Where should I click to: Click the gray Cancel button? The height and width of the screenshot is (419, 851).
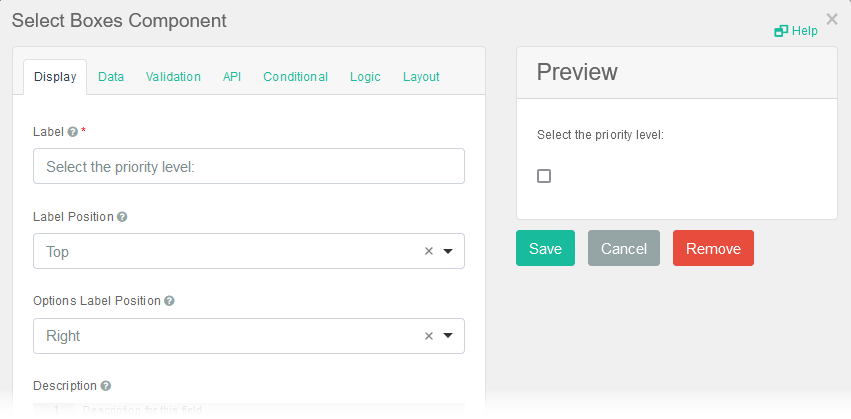point(624,249)
